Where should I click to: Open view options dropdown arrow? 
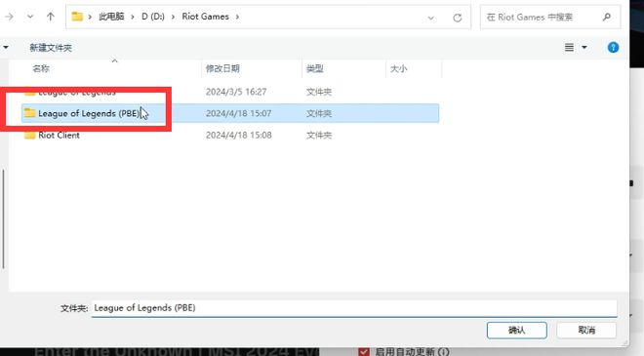584,48
